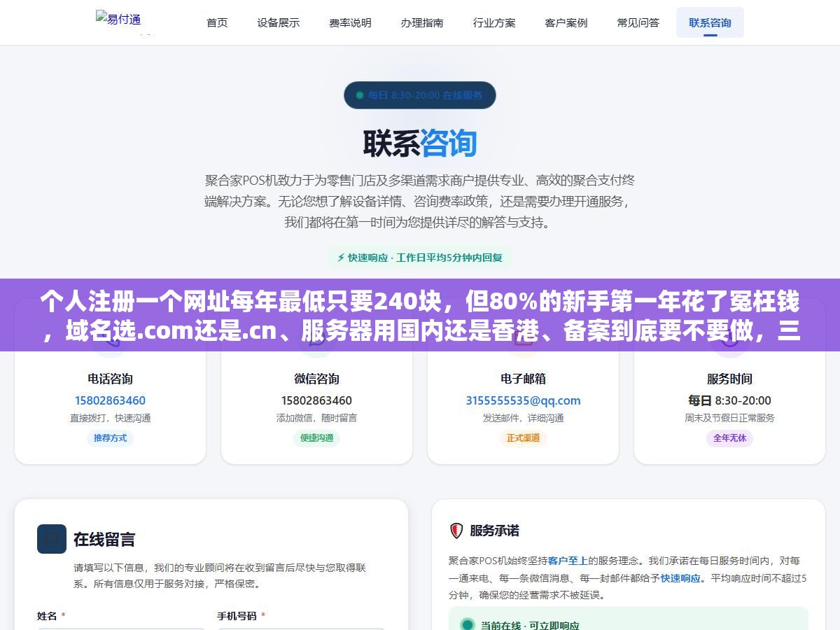Click the 正式渠道 tag
Image resolution: width=840 pixels, height=630 pixels.
523,438
